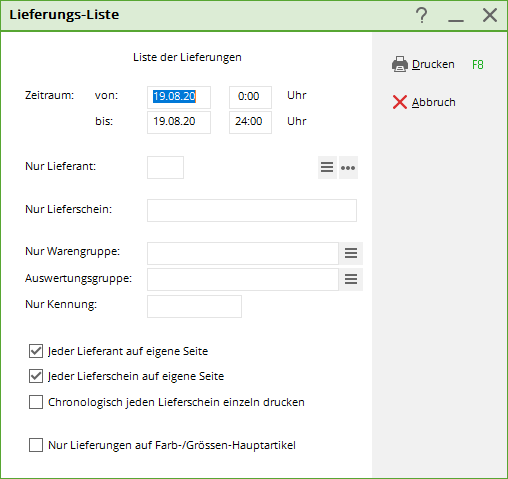Click the von time field 0:00
Viewport: 508px width, 479px height.
(x=250, y=97)
